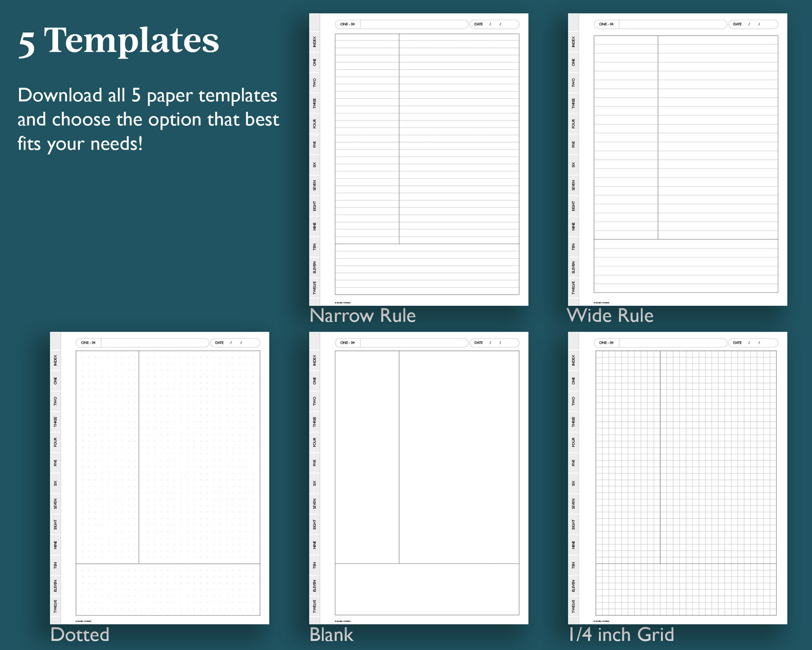Choose the Dotted template page

160,478
